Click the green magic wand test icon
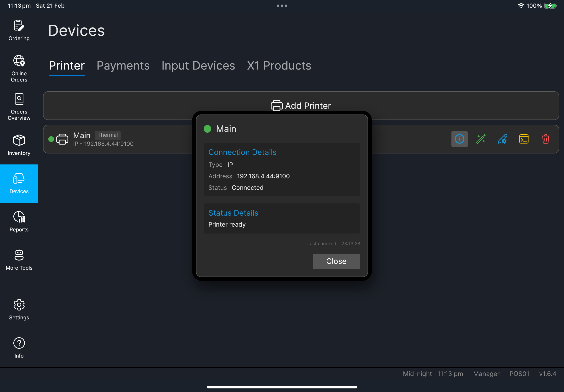The width and height of the screenshot is (564, 392). coord(481,139)
